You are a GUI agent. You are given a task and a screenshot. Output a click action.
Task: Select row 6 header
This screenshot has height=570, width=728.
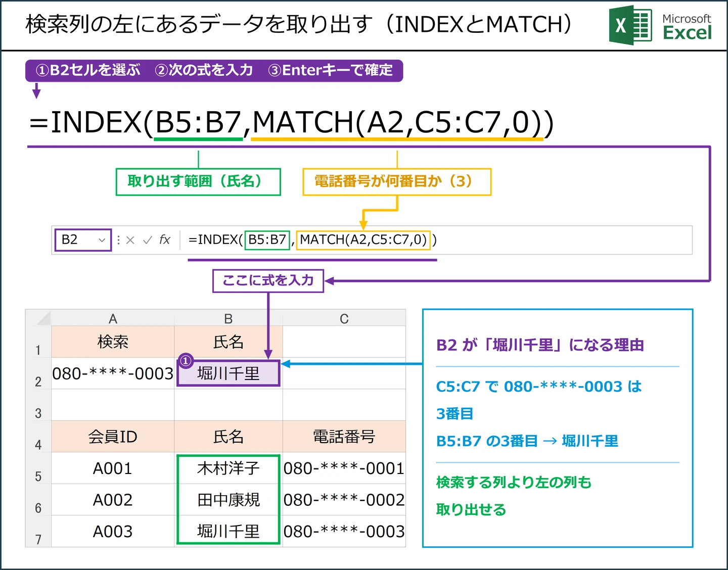coord(38,500)
